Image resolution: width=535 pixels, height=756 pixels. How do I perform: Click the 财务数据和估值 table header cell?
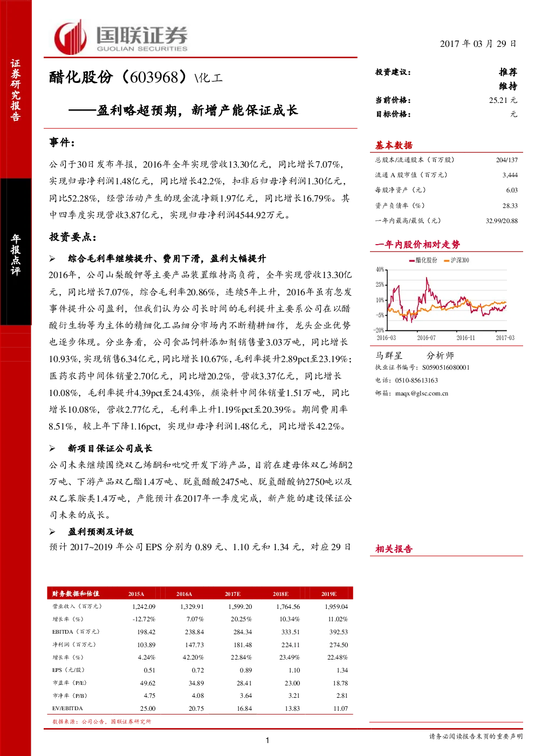[x=76, y=594]
